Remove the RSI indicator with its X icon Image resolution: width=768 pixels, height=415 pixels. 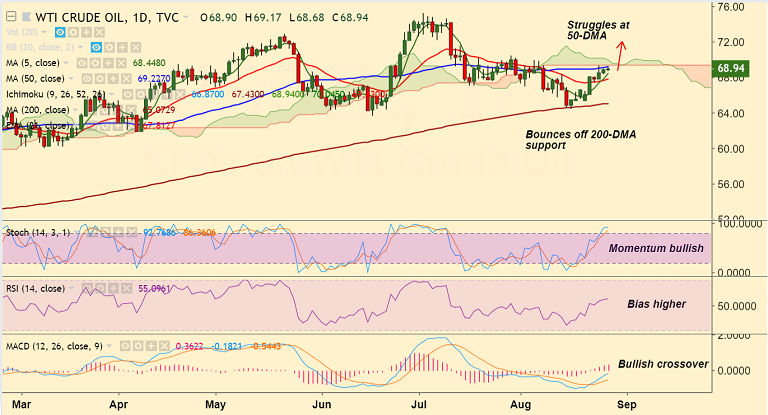126,289
